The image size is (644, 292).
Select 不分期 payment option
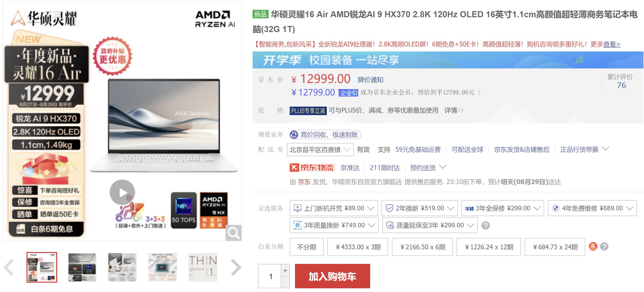[x=306, y=247]
